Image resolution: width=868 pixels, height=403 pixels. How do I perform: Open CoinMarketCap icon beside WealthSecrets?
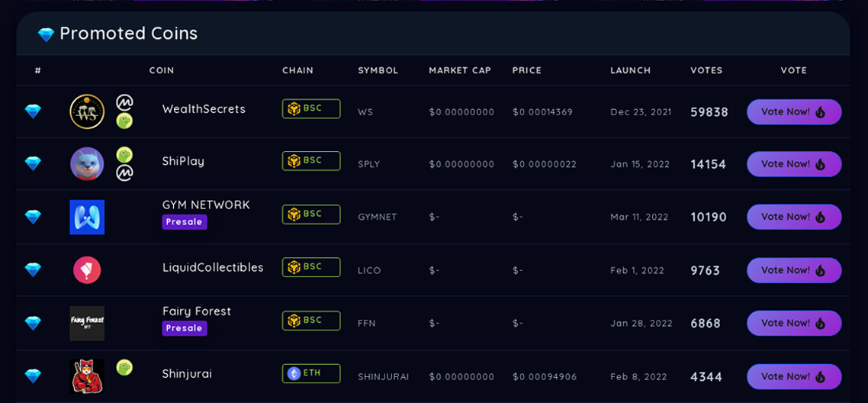(124, 102)
